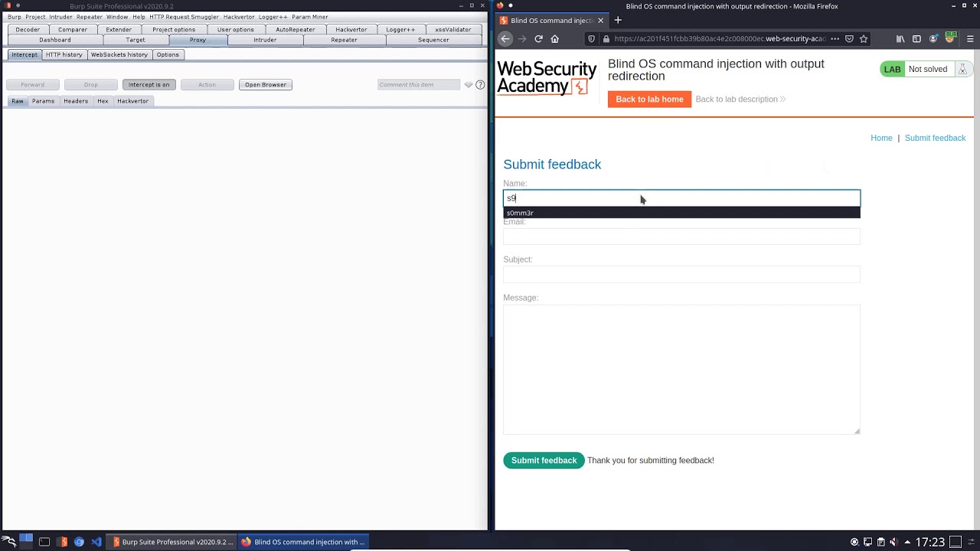Open the HTTP Request Smuggler menu
980x551 pixels.
tap(184, 17)
